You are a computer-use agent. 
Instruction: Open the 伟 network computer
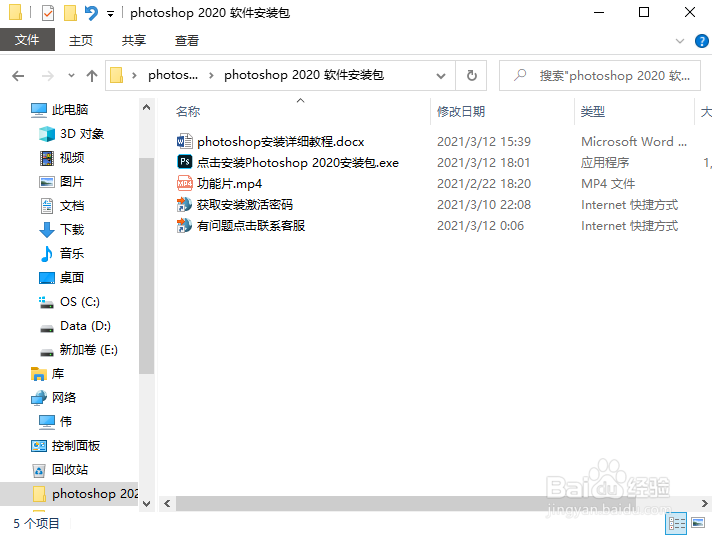(65, 421)
